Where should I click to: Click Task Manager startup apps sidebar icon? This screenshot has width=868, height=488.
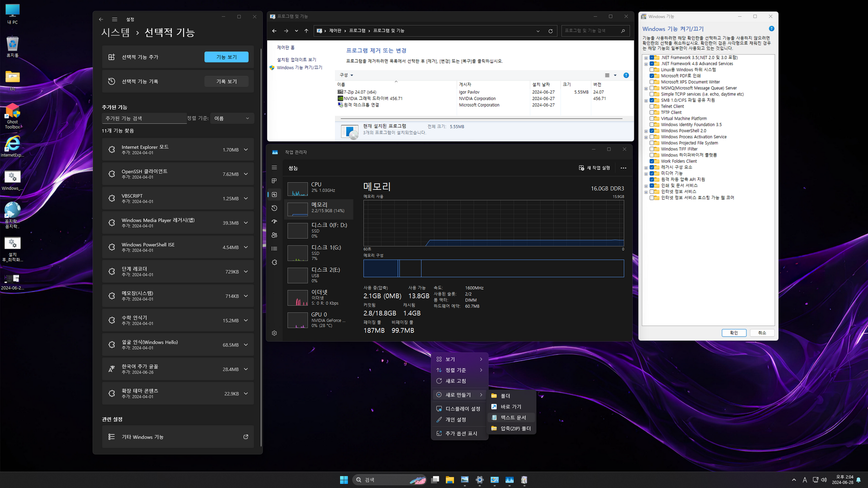(274, 222)
